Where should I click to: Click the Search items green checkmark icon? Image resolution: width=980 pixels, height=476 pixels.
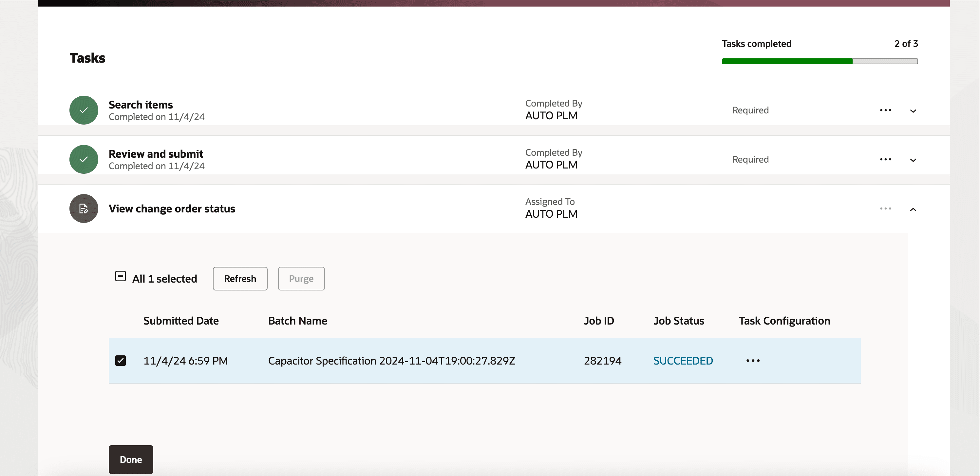pos(84,110)
